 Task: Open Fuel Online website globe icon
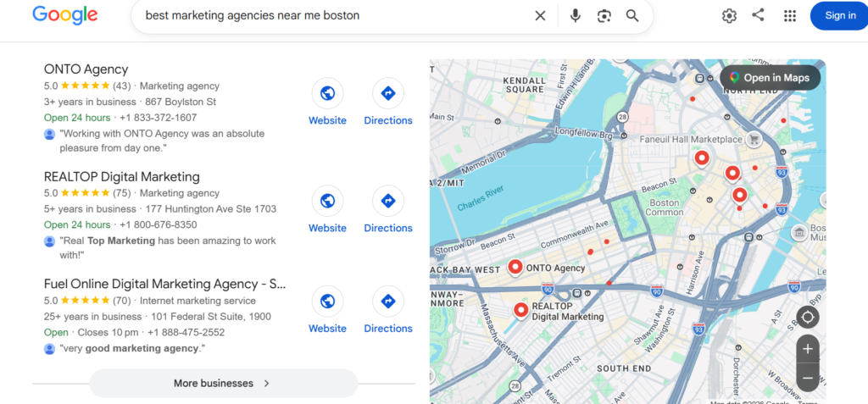tap(327, 301)
